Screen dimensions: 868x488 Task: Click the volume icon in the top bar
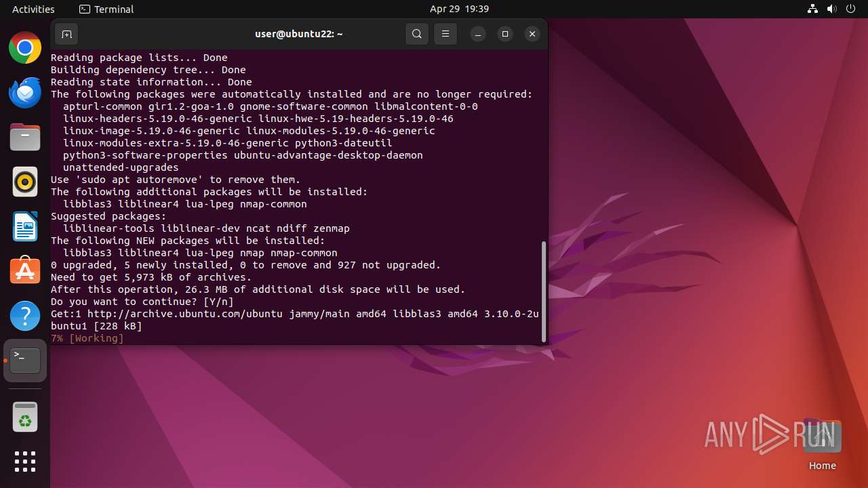(x=832, y=9)
